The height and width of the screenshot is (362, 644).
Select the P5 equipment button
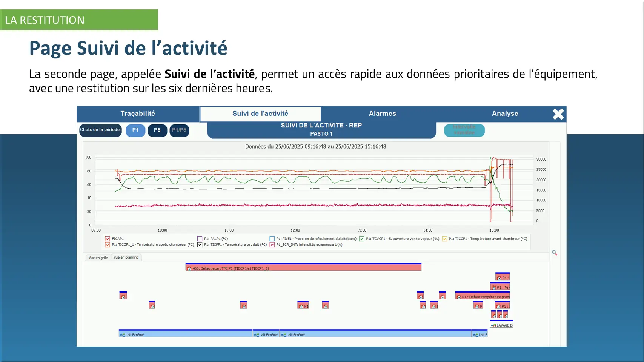point(157,130)
